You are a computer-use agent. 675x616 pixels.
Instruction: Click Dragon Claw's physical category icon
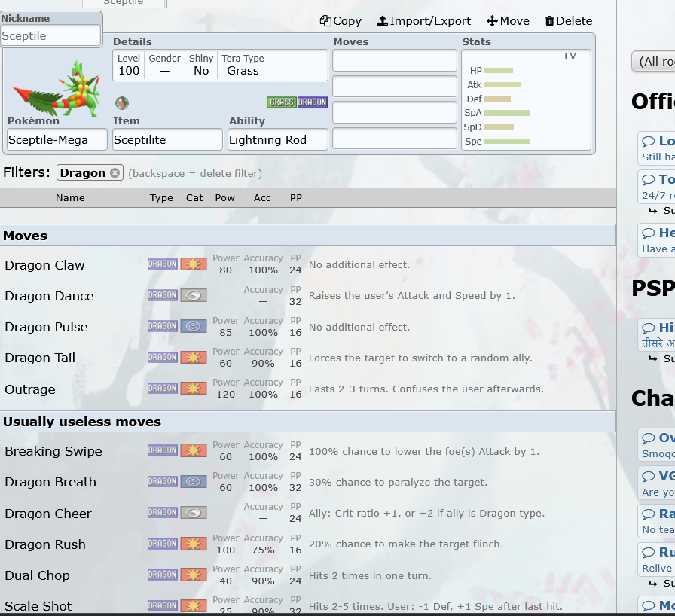(x=194, y=264)
